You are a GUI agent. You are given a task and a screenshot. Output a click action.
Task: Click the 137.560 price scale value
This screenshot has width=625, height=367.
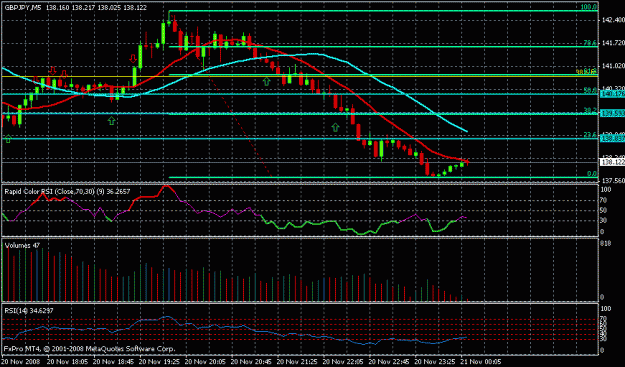point(614,181)
